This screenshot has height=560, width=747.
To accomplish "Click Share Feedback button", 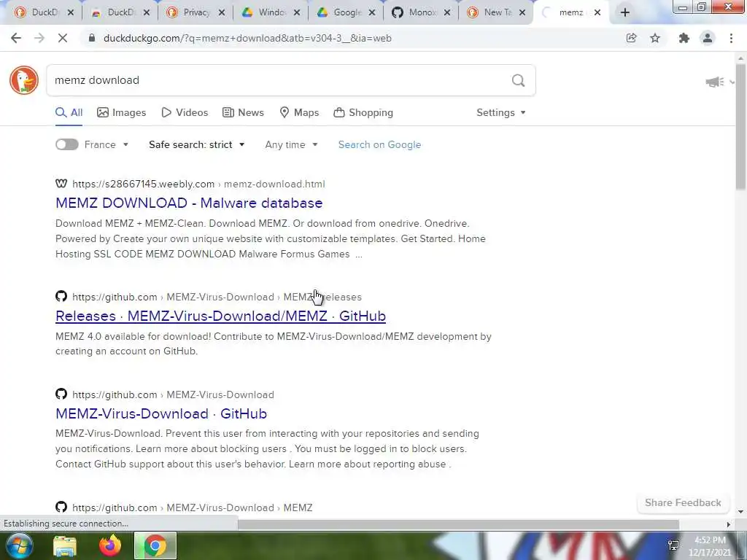I will 683,503.
